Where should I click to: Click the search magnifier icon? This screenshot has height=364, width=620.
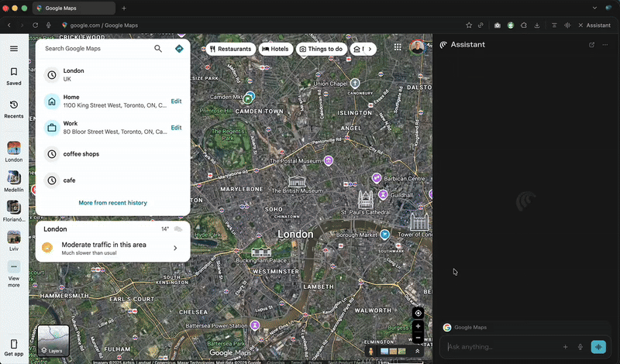158,49
